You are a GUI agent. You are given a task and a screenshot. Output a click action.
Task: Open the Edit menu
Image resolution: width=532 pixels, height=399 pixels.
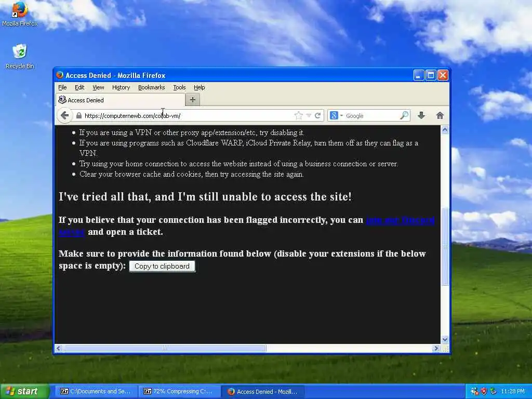click(x=79, y=87)
